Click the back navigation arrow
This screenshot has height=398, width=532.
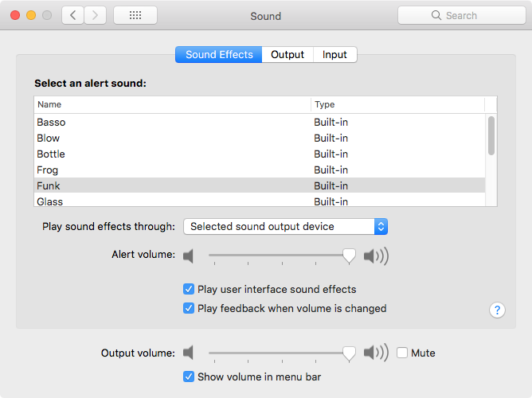click(73, 15)
